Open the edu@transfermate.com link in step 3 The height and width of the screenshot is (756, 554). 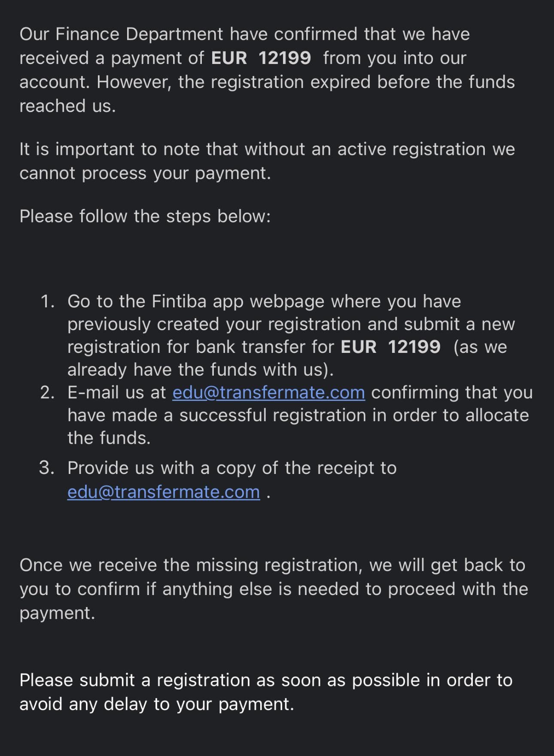click(164, 492)
